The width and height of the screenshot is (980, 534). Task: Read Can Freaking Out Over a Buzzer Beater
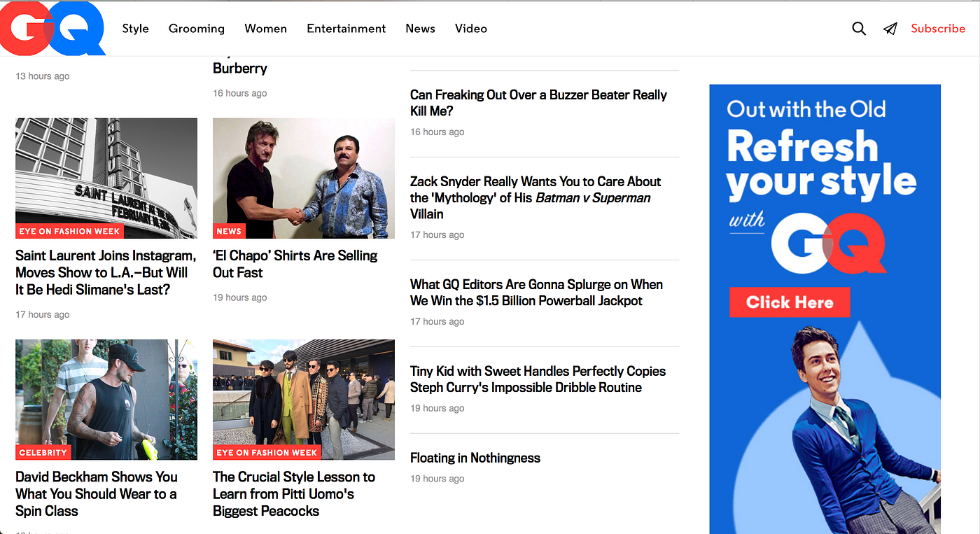[x=538, y=103]
